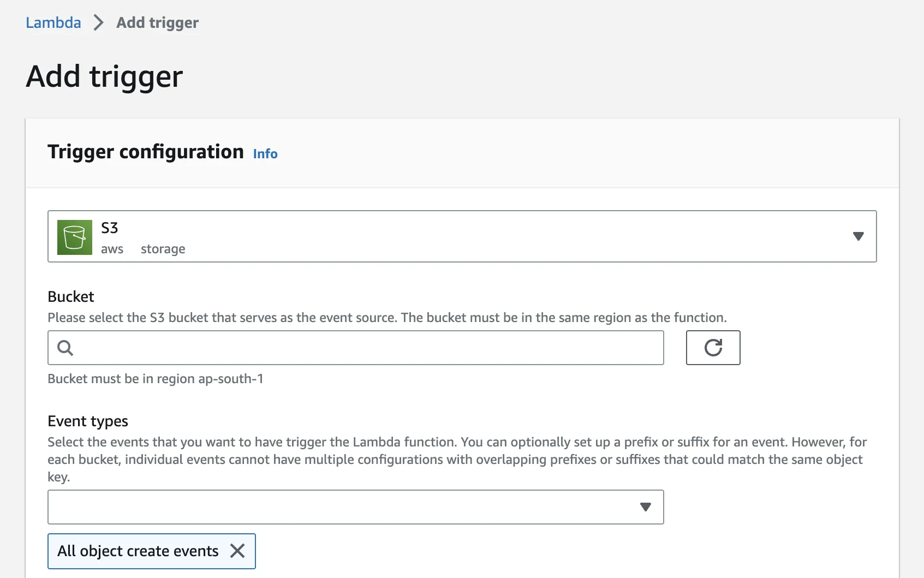Expand the S3 trigger source dropdown arrow
This screenshot has height=578, width=924.
[858, 236]
